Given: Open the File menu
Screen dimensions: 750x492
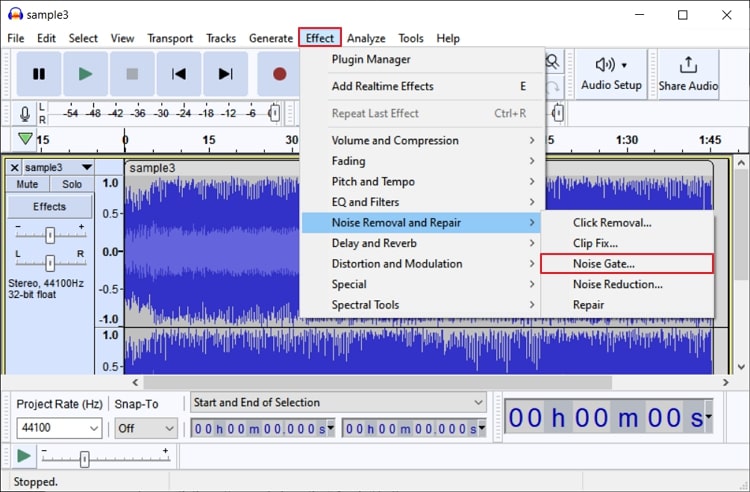Looking at the screenshot, I should pos(16,38).
